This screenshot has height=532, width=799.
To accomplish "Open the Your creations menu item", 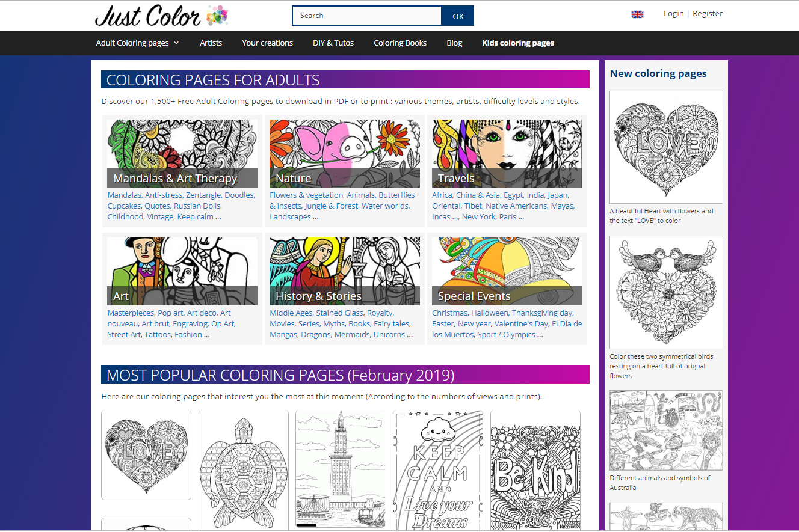I will [x=267, y=43].
